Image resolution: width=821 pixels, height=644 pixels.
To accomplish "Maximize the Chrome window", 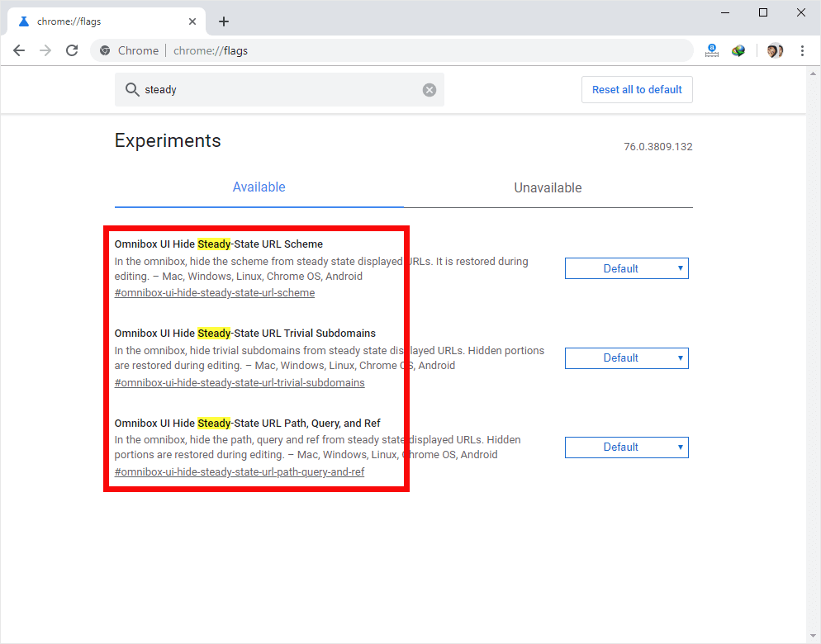I will pyautogui.click(x=763, y=12).
